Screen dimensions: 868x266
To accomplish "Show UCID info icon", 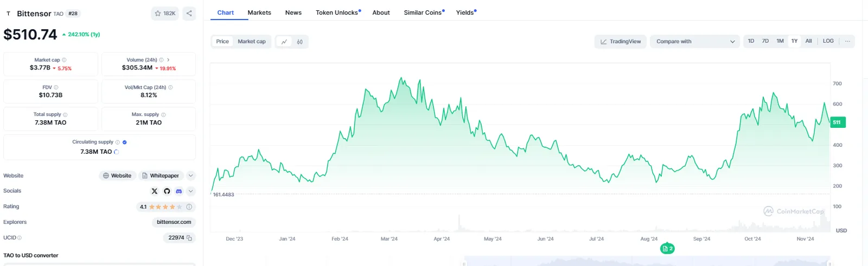I will (20, 238).
